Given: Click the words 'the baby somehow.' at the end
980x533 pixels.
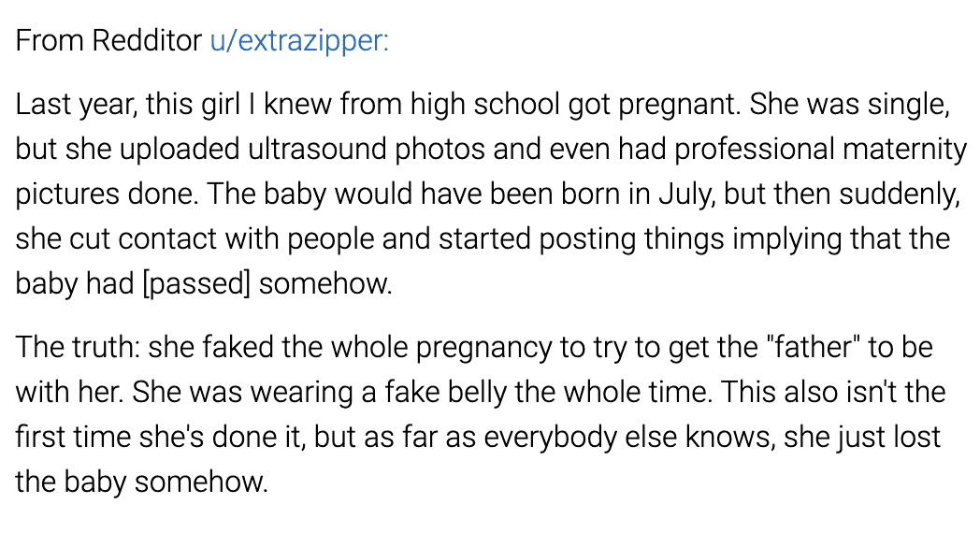Looking at the screenshot, I should pos(141,482).
